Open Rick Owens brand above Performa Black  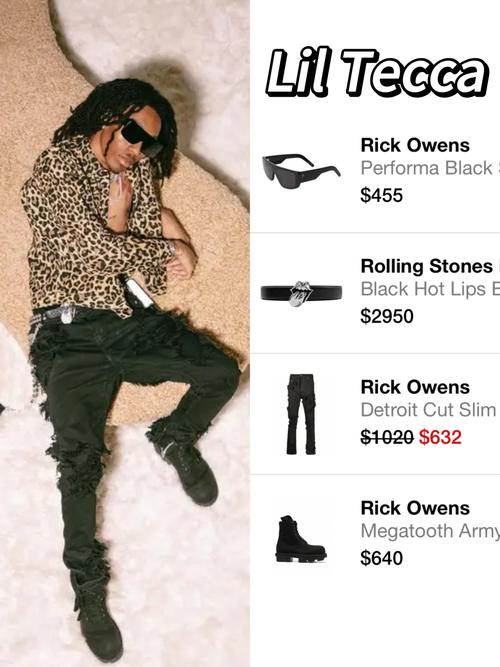[x=415, y=145]
